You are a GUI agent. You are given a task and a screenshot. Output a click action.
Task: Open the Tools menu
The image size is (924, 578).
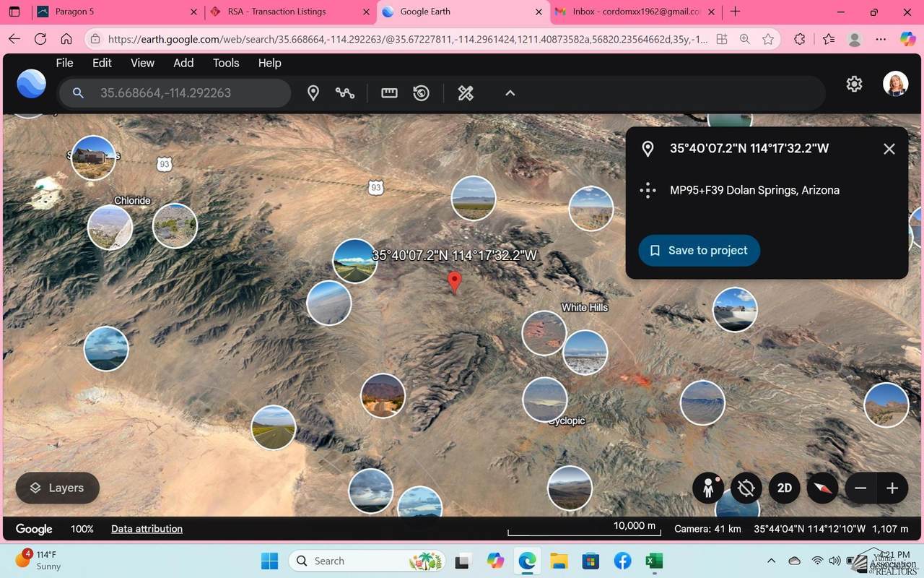click(x=226, y=63)
